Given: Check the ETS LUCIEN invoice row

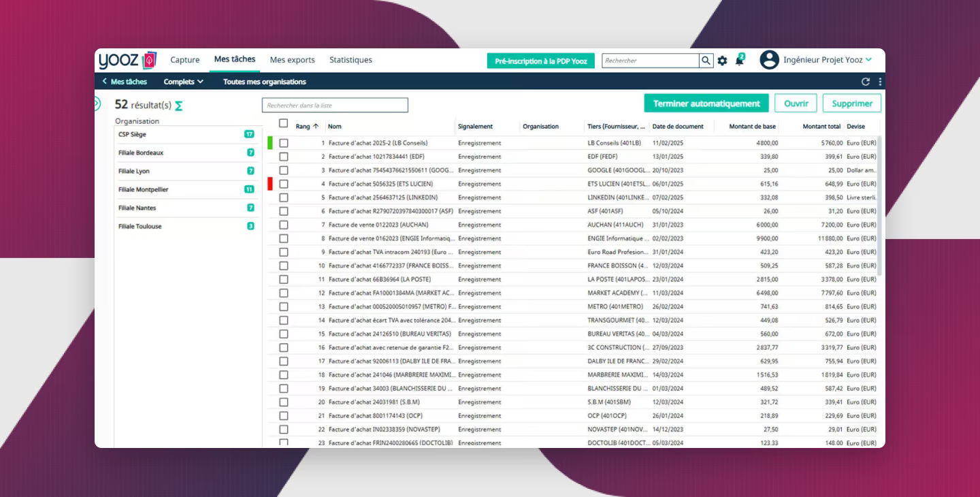Looking at the screenshot, I should point(284,184).
